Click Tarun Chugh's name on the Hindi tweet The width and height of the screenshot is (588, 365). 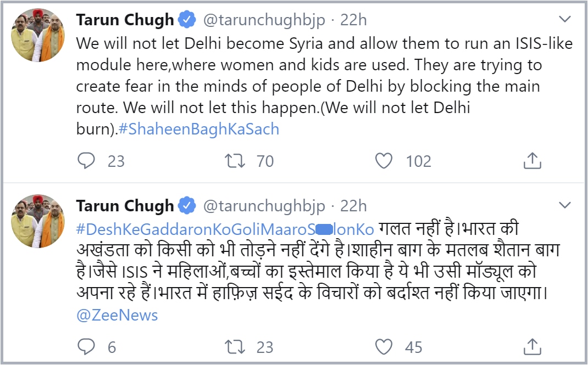tap(125, 206)
